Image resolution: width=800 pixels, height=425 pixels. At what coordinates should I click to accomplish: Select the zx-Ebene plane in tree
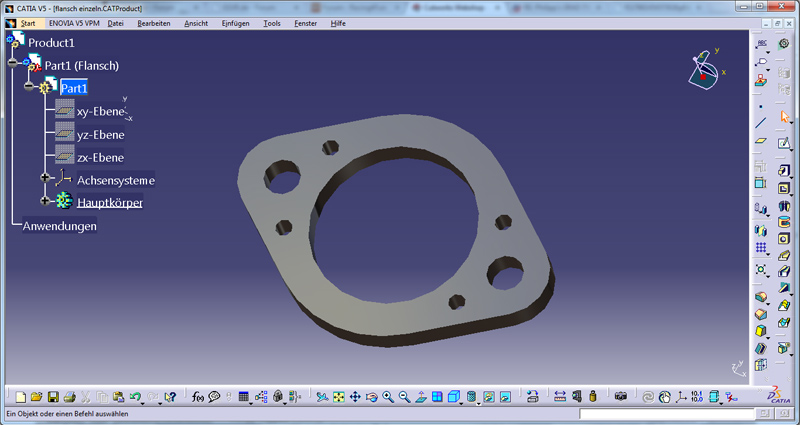[100, 157]
